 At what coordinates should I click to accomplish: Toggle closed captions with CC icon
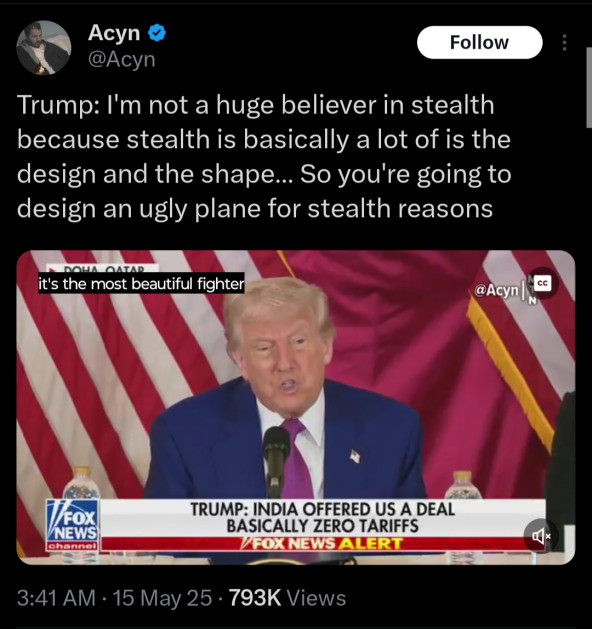click(542, 283)
